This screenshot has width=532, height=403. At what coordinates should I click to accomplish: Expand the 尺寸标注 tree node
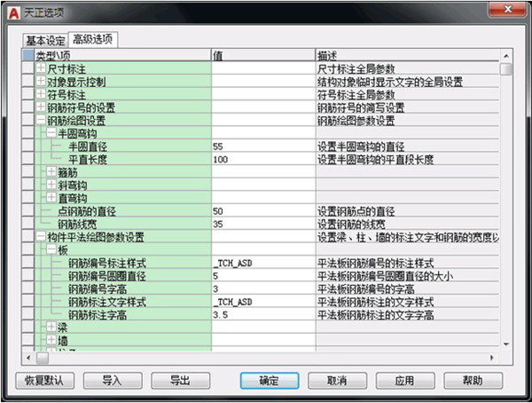(41, 68)
